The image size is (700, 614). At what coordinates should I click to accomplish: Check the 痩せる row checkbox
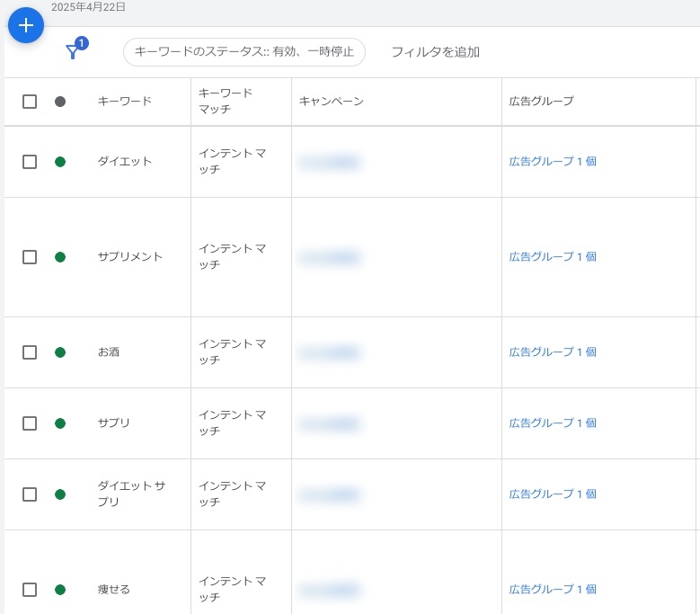(x=30, y=590)
